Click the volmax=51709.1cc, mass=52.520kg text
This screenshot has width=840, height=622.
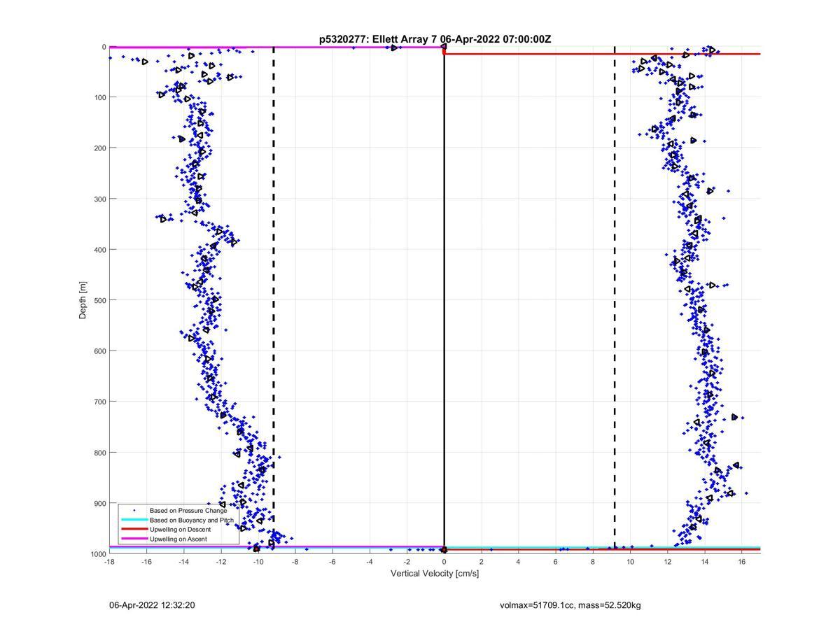(x=570, y=605)
